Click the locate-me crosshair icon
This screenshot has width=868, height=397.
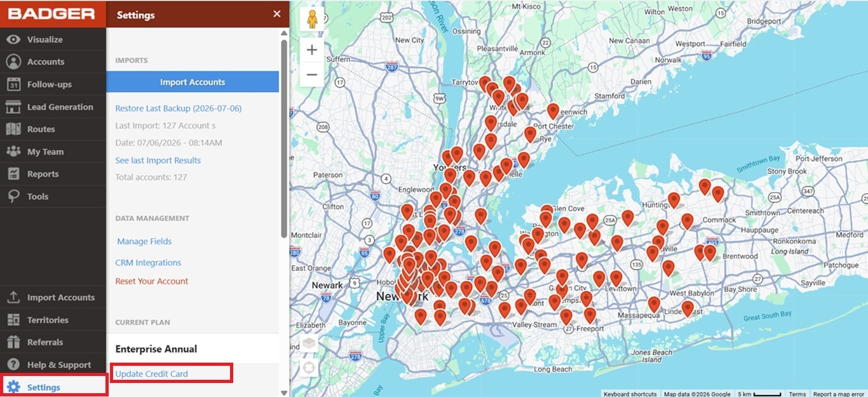[309, 368]
